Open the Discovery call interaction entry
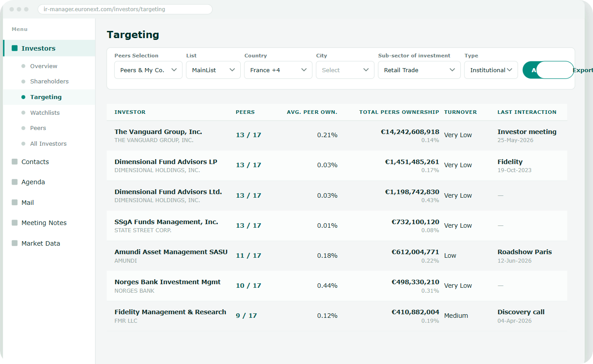This screenshot has width=593, height=364. pos(521,312)
